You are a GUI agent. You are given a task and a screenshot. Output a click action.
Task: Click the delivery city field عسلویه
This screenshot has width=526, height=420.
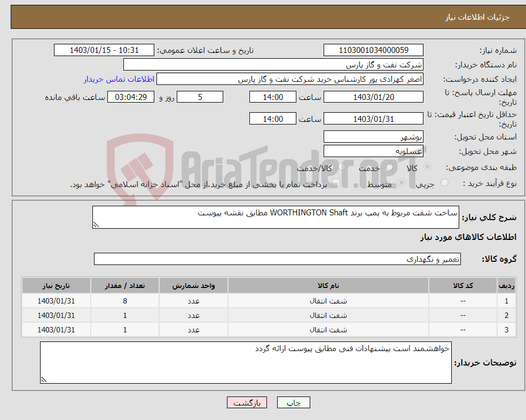(373, 151)
